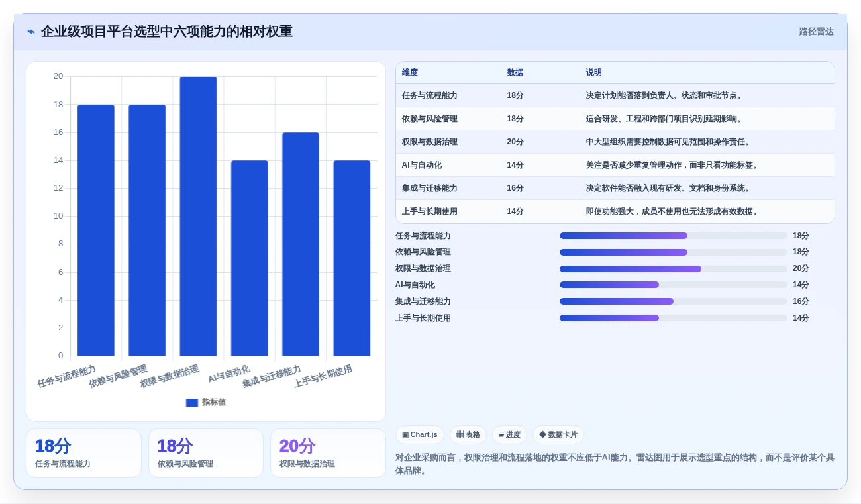Click the 权限与数据治理 progress bar
This screenshot has width=861, height=504.
coord(674,269)
